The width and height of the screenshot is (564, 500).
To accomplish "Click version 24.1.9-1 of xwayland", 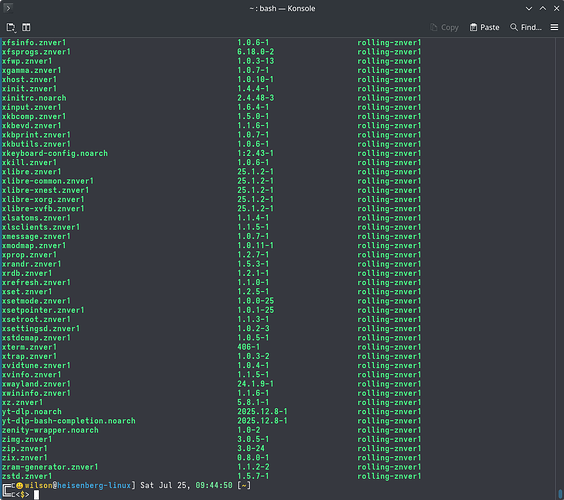I will pyautogui.click(x=255, y=384).
